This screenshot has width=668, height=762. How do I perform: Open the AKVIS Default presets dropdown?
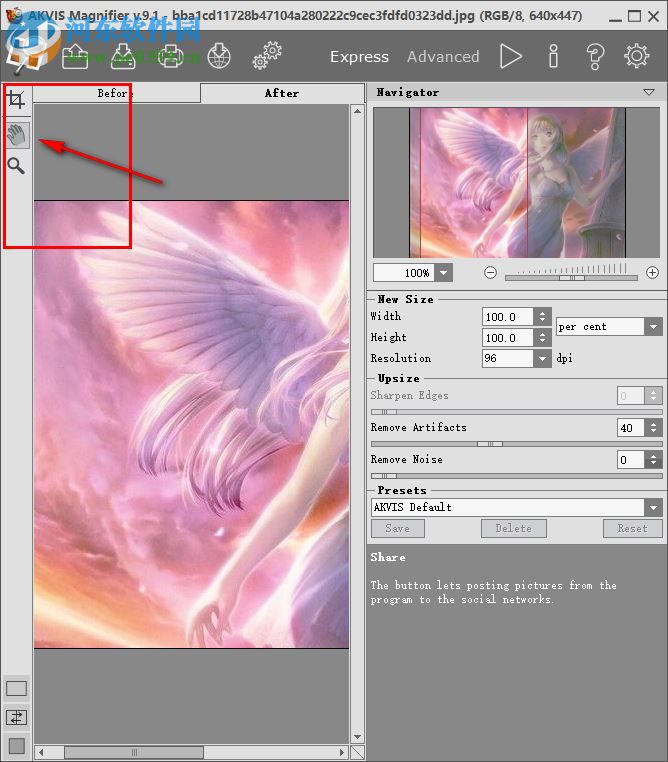click(653, 507)
